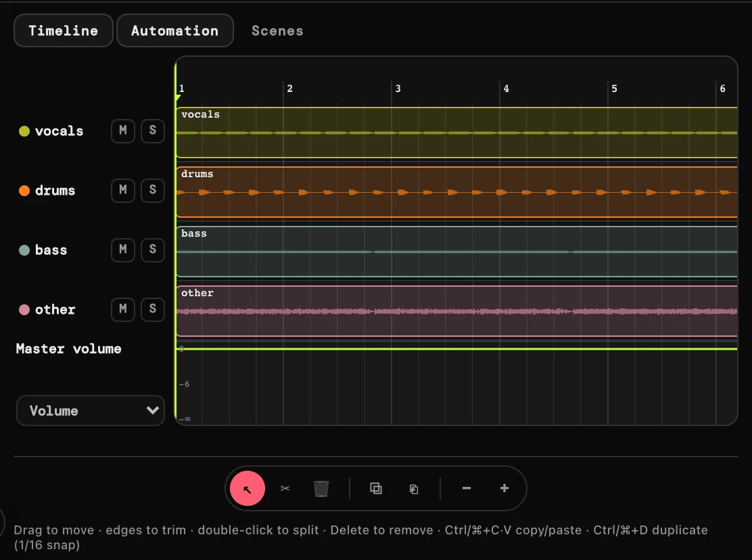
Task: Click the duplicate clip icon
Action: [376, 488]
